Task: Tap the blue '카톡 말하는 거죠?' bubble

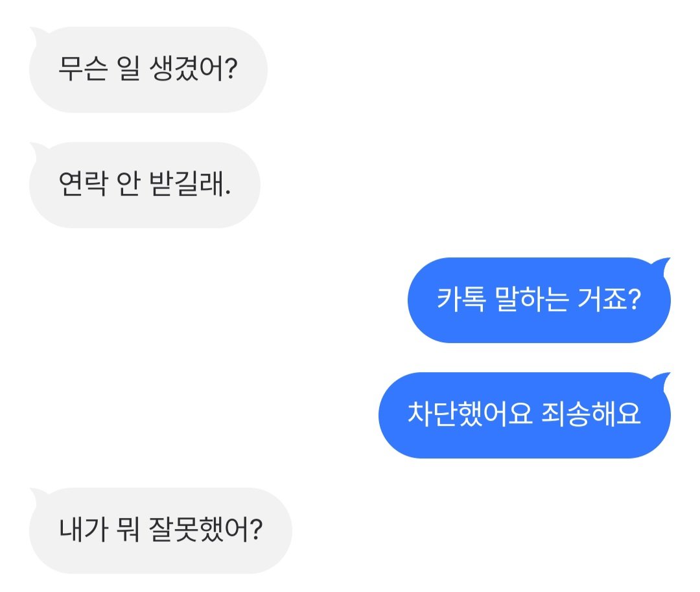Action: (x=538, y=300)
